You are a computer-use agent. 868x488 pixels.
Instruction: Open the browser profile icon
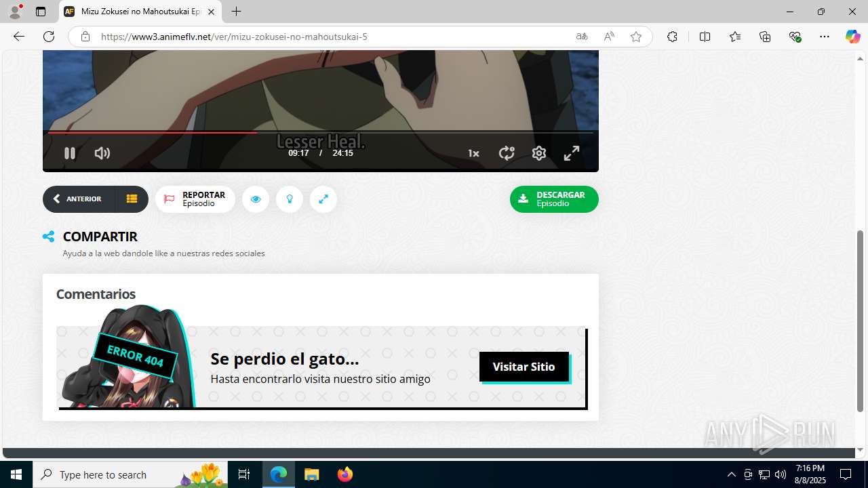pyautogui.click(x=15, y=12)
